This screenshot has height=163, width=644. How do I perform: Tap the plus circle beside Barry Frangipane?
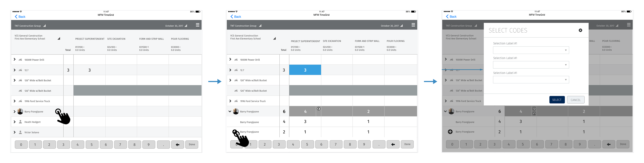pyautogui.click(x=450, y=132)
